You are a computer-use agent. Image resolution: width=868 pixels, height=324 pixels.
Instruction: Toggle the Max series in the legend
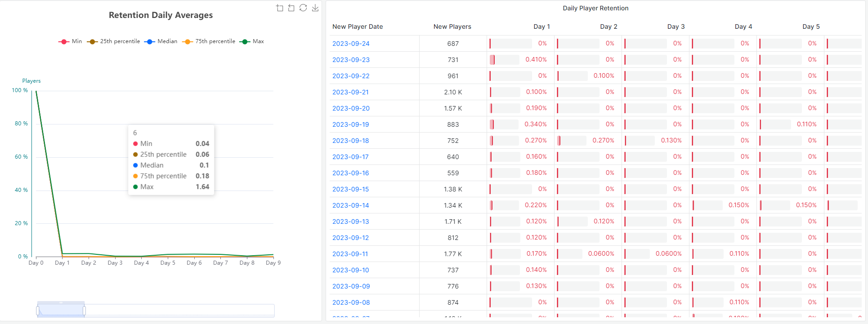pyautogui.click(x=252, y=41)
